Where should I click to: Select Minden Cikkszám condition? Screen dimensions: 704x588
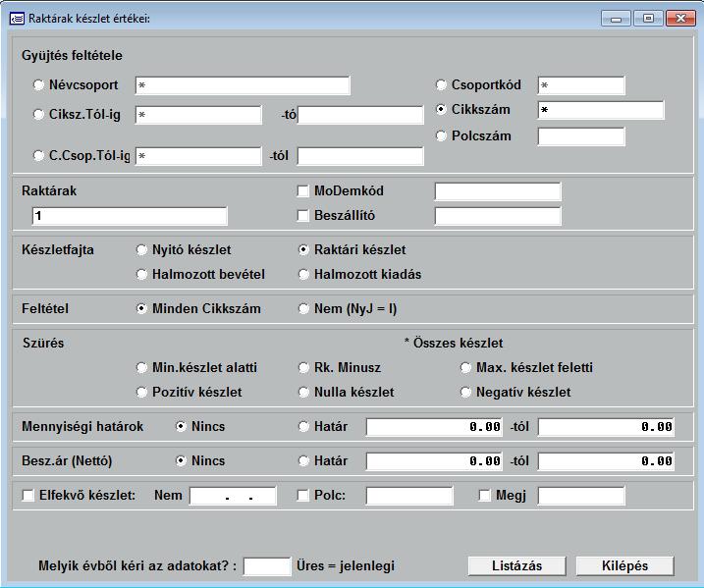point(141,309)
